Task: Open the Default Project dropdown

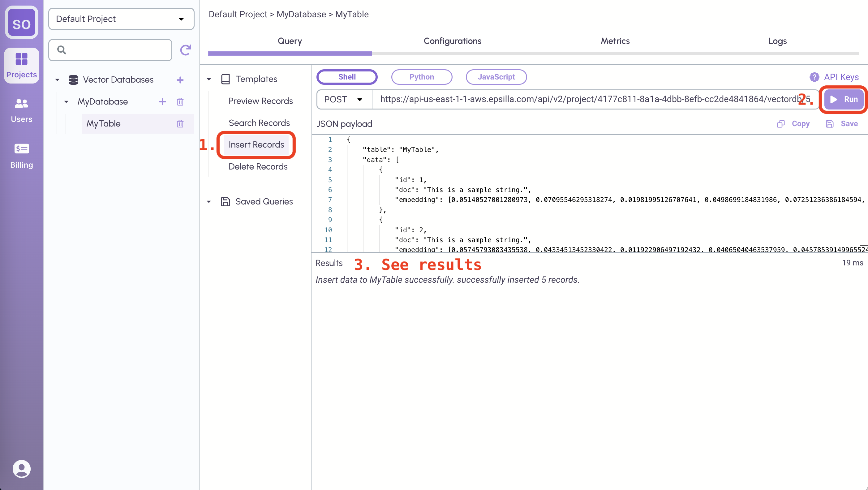Action: (x=121, y=19)
